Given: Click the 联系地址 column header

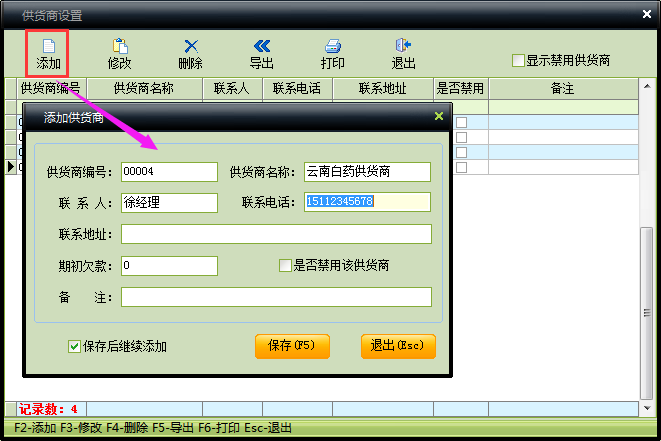Looking at the screenshot, I should [x=383, y=89].
